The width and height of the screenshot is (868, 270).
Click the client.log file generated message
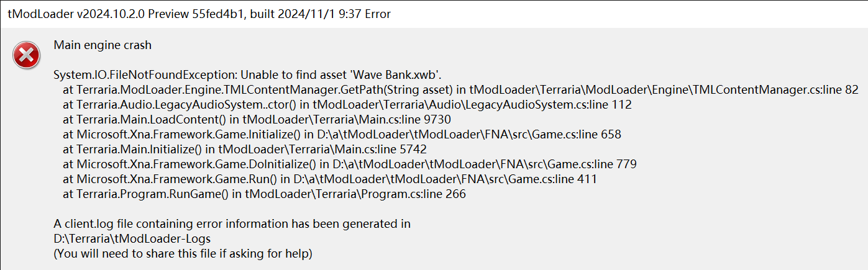pos(232,223)
